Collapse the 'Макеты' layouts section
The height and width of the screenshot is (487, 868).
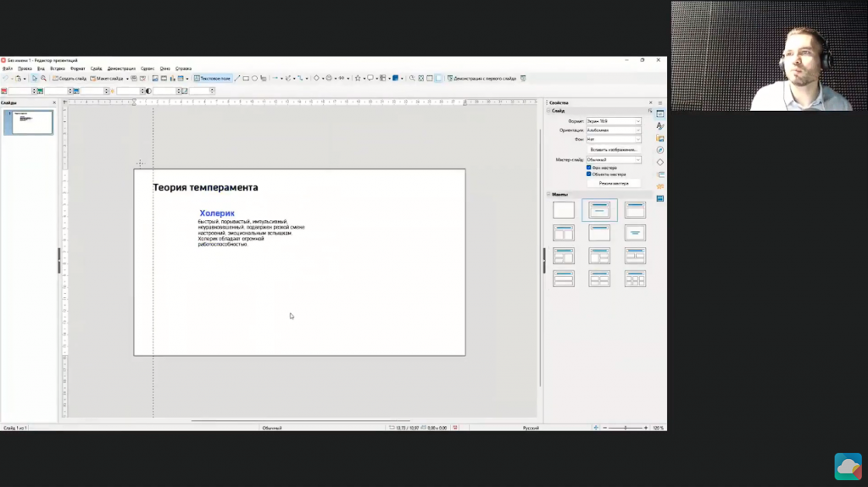point(549,194)
